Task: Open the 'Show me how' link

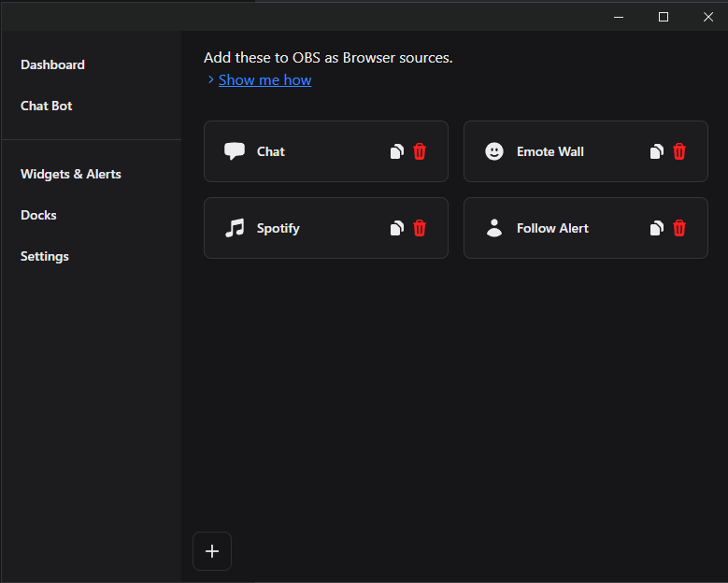Action: (264, 80)
